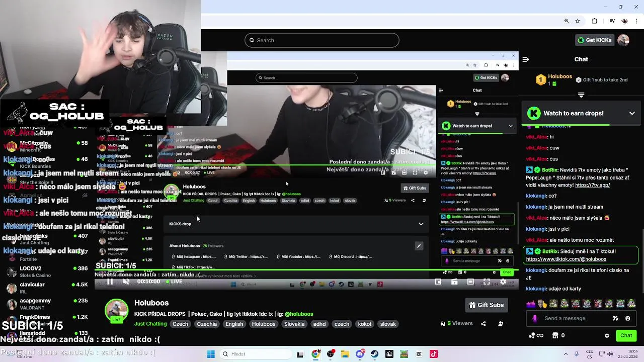This screenshot has height=362, width=644.
Task: Select the Czechia tag
Action: coord(207,324)
